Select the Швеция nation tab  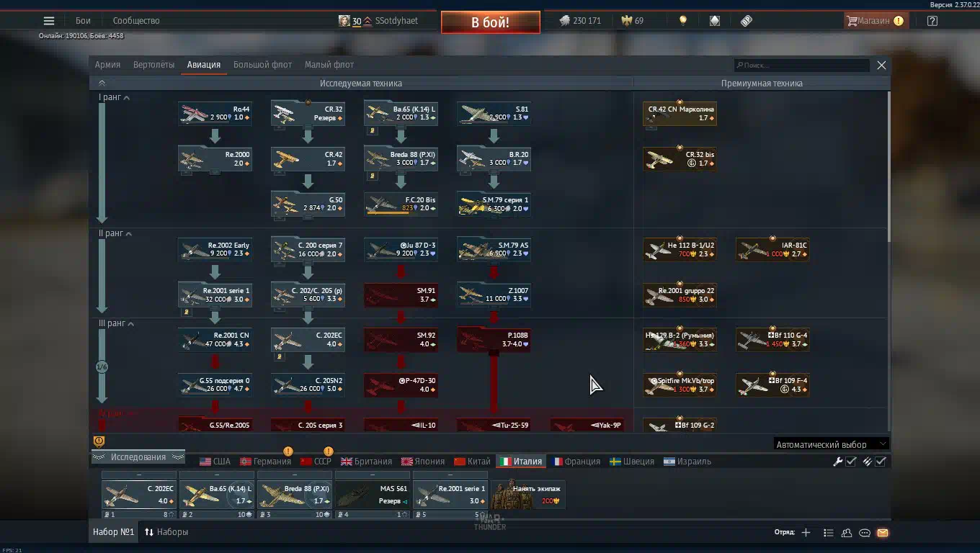point(632,462)
